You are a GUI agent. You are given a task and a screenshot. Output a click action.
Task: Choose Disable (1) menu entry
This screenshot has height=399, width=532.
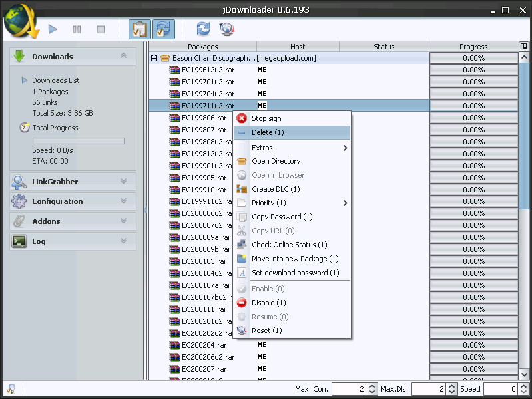pos(292,303)
